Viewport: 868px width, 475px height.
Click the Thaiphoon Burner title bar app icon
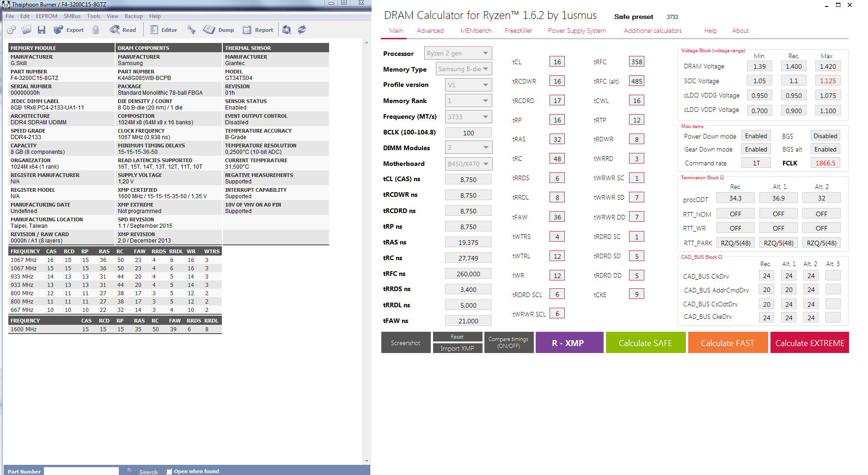click(6, 4)
